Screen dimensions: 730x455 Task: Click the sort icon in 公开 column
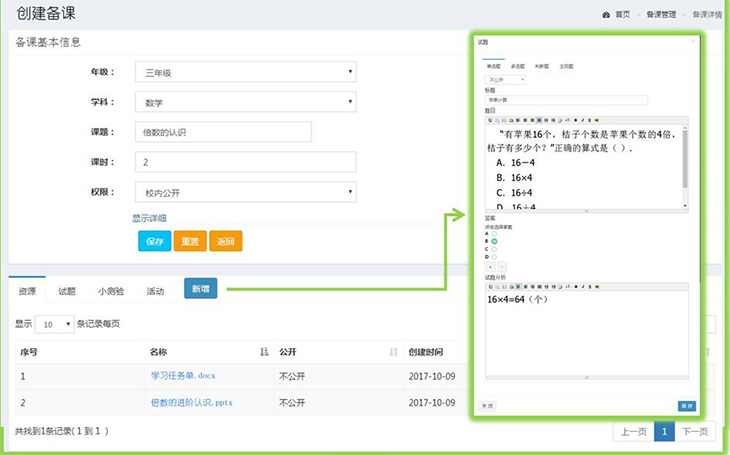(393, 352)
